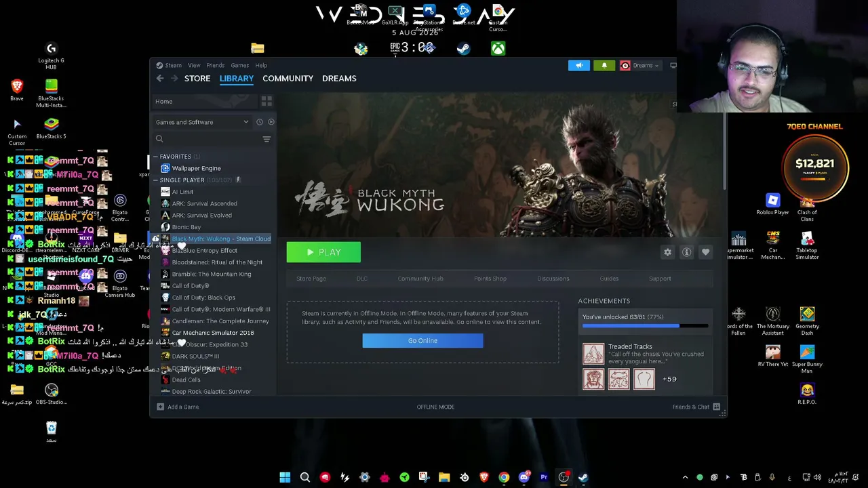Screen dimensions: 868x488
Task: Open R.E.P.O. desktop icon
Action: coord(807,394)
